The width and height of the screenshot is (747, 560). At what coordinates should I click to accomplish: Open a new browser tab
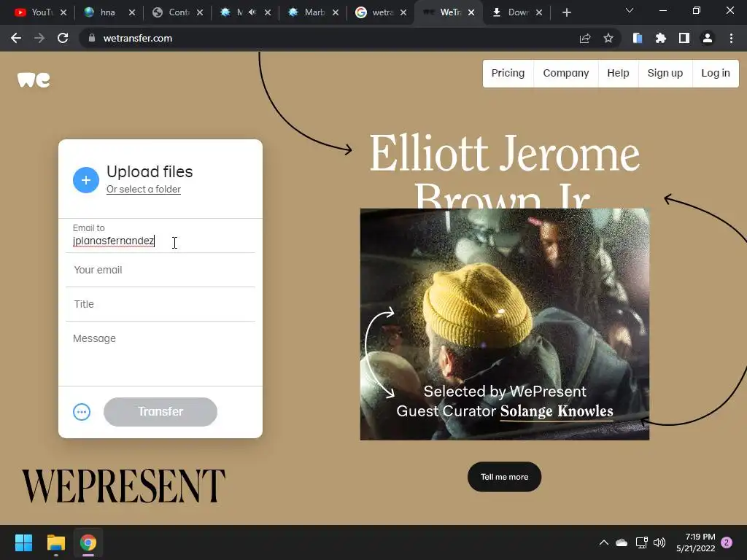[x=566, y=12]
